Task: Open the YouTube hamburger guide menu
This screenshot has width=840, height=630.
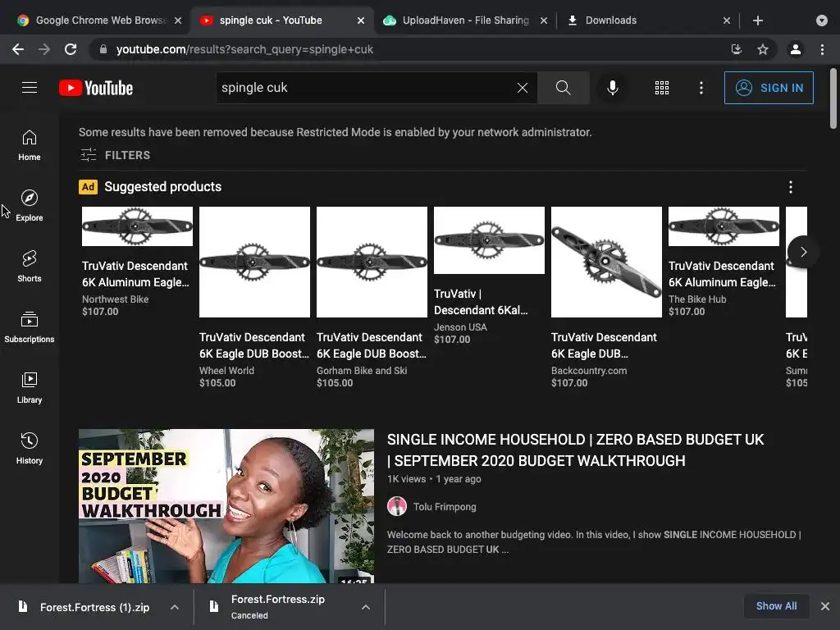Action: [30, 87]
